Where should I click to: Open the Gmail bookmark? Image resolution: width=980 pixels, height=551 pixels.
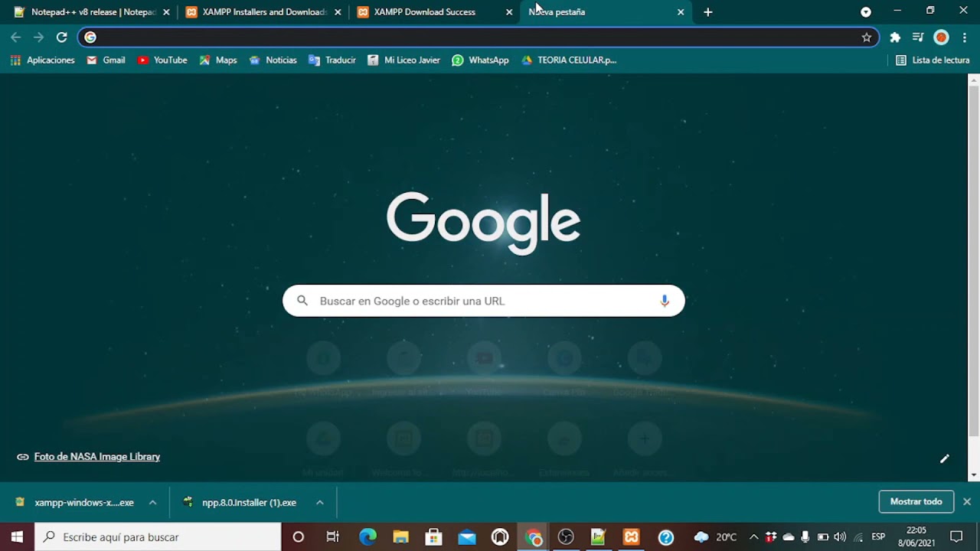pos(106,60)
